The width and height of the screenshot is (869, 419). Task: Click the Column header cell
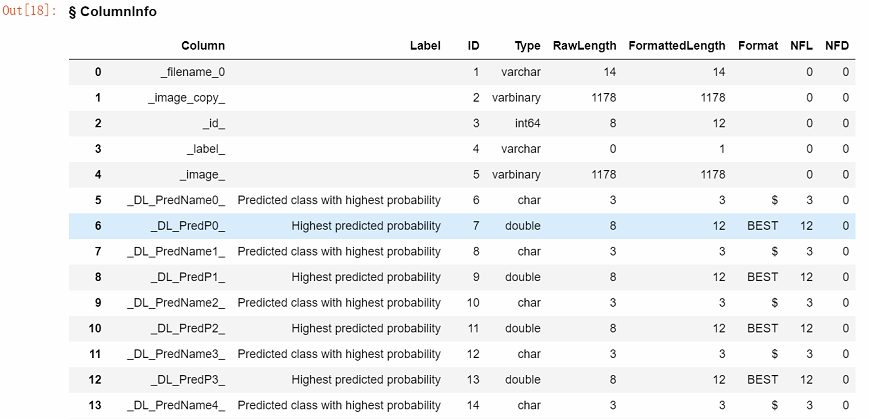point(203,46)
